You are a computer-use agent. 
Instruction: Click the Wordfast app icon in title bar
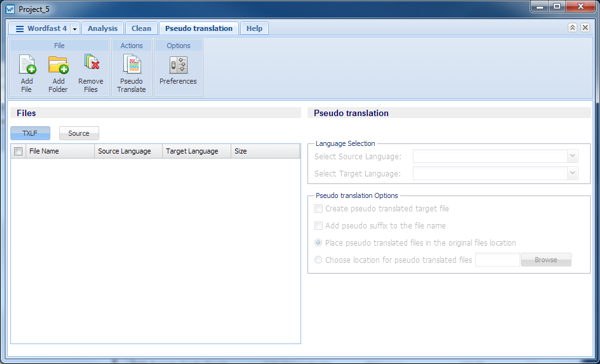coord(10,9)
